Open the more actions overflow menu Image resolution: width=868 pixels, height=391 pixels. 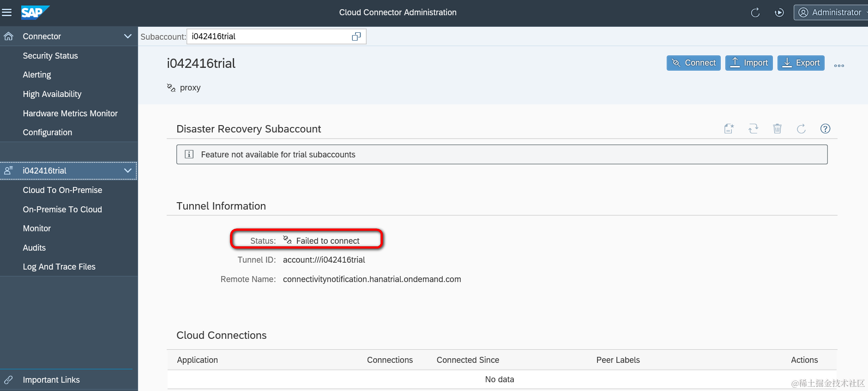(x=839, y=66)
